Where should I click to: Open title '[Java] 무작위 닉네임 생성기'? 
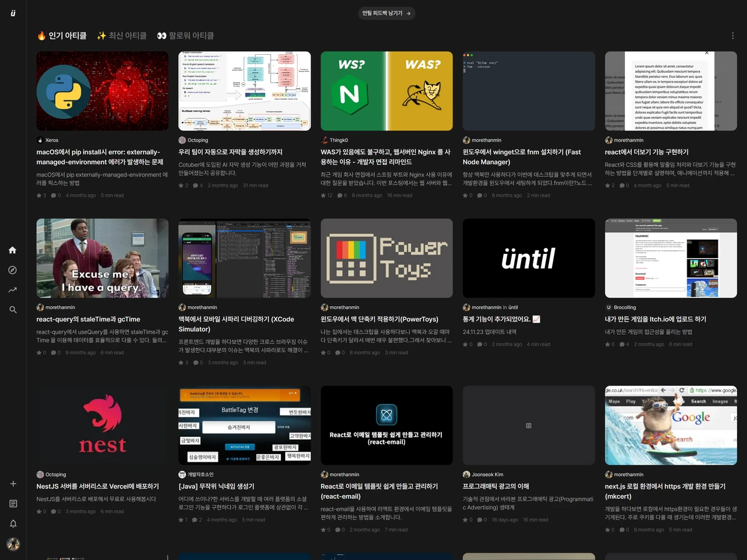coord(217,487)
